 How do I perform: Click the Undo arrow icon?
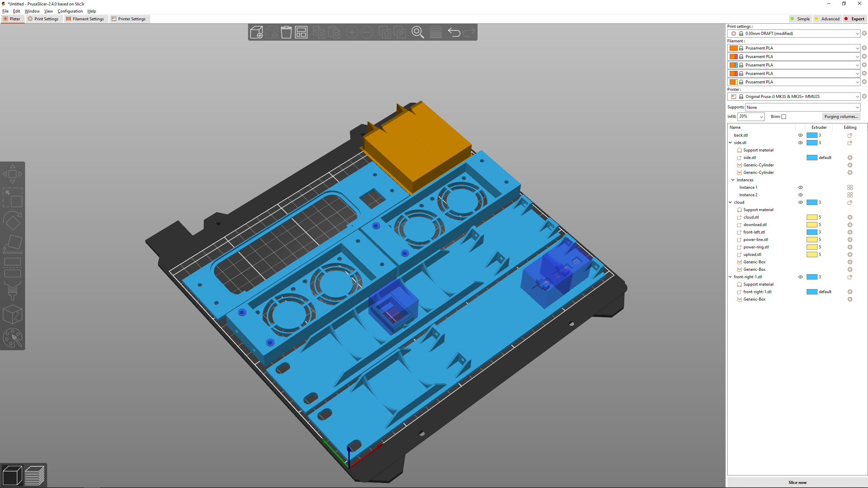pyautogui.click(x=454, y=32)
